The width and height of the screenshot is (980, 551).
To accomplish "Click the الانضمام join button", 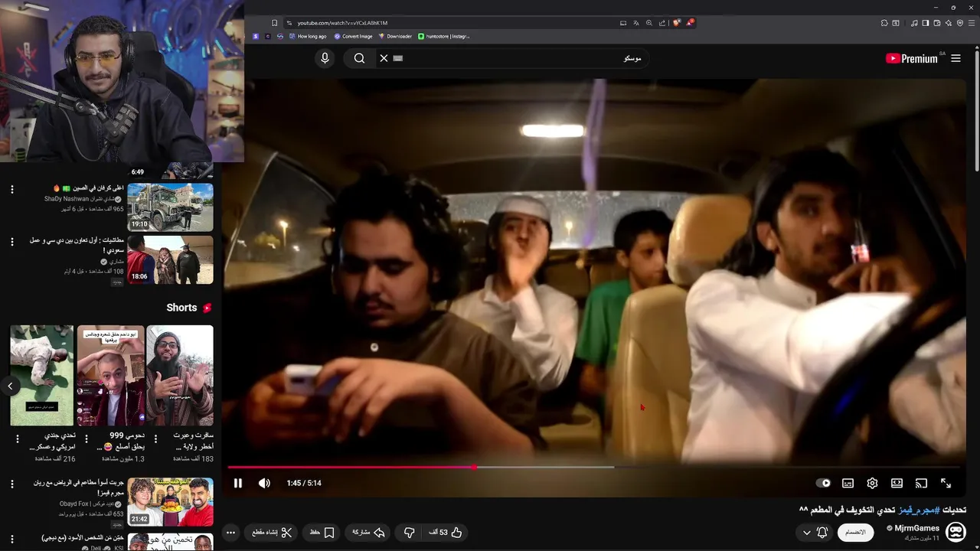I will click(x=855, y=533).
